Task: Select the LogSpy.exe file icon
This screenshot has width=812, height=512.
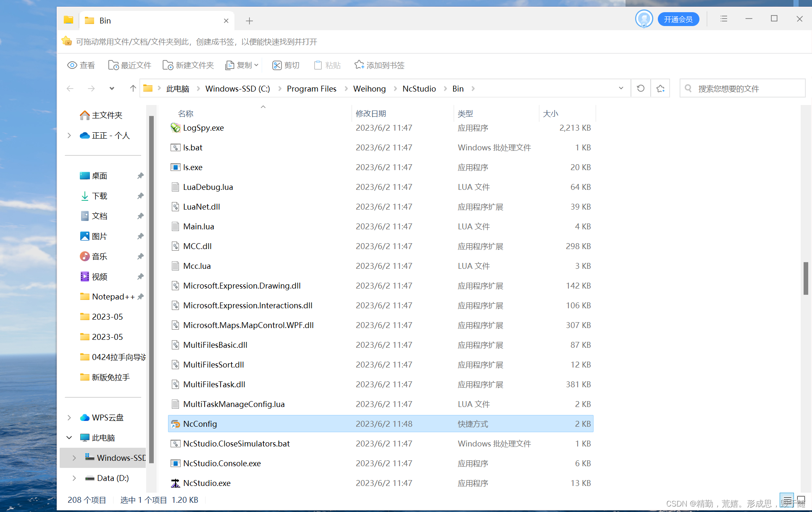Action: coord(175,128)
